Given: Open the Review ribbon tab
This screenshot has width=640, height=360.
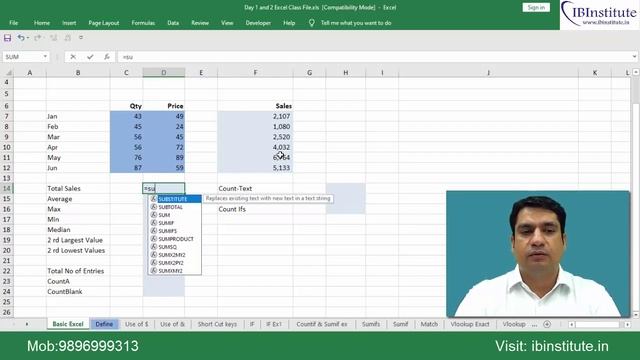Looking at the screenshot, I should [200, 23].
